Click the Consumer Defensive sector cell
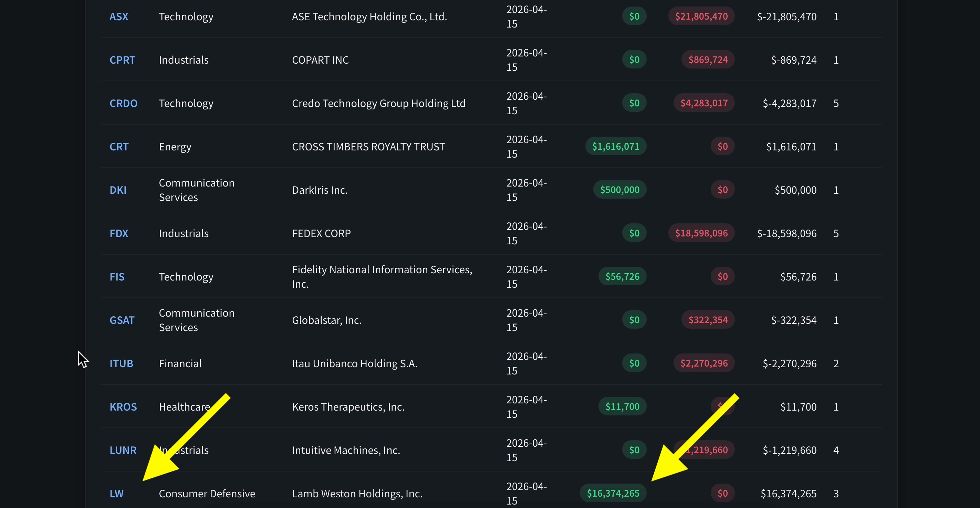The image size is (980, 508). [x=207, y=493]
